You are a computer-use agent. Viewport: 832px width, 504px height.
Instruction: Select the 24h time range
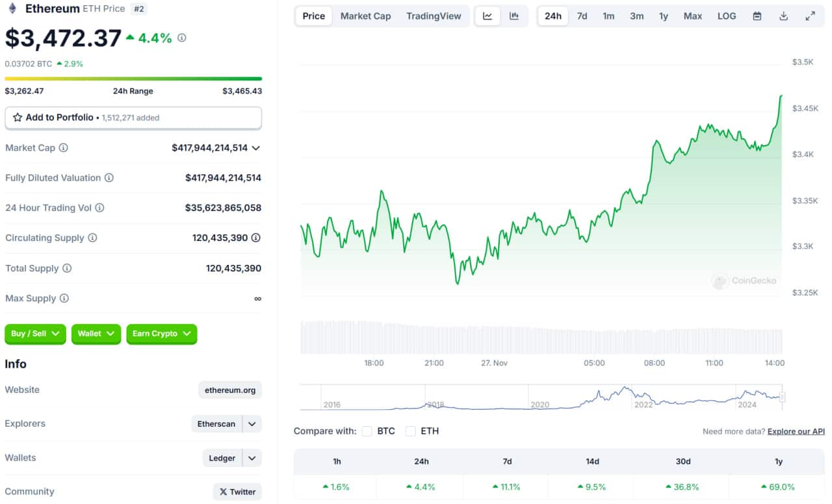[x=553, y=16]
